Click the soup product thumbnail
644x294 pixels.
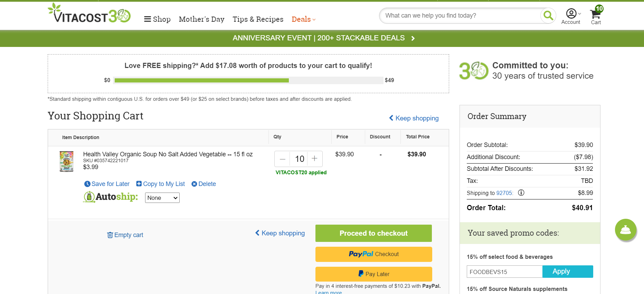[x=66, y=161]
